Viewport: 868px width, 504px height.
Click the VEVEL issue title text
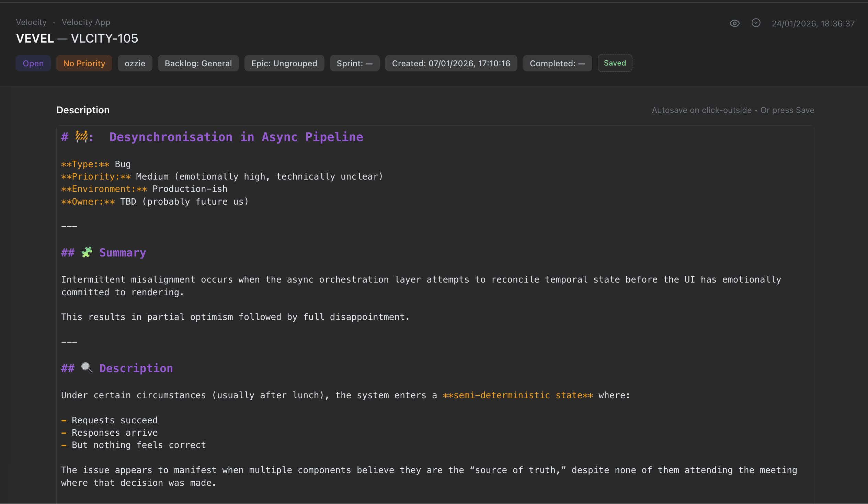click(x=35, y=38)
